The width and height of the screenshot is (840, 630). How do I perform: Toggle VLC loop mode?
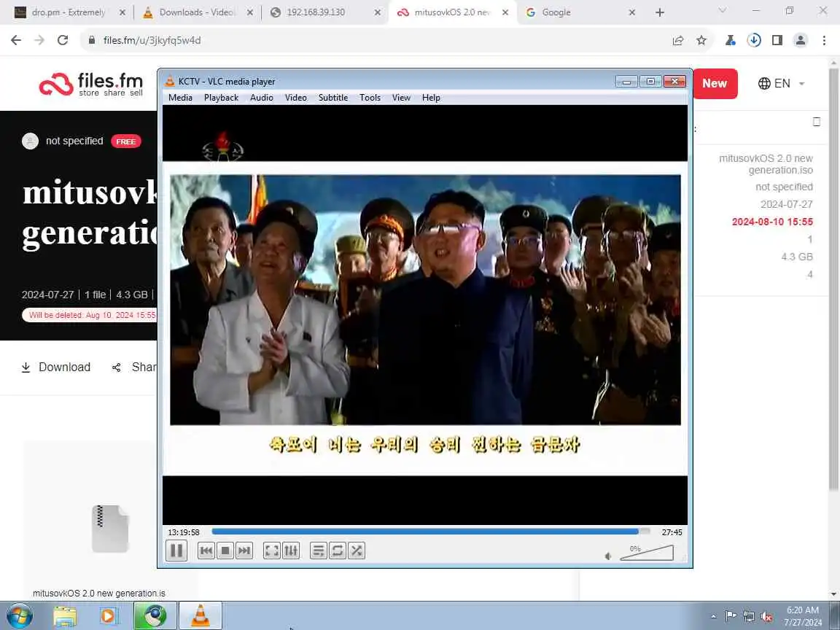pos(338,551)
